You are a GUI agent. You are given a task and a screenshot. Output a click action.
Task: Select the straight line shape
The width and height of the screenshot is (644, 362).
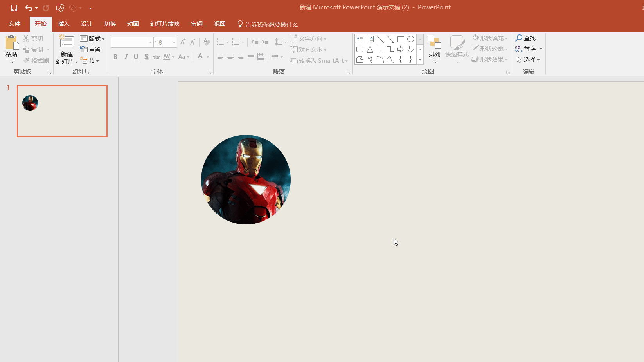(380, 39)
